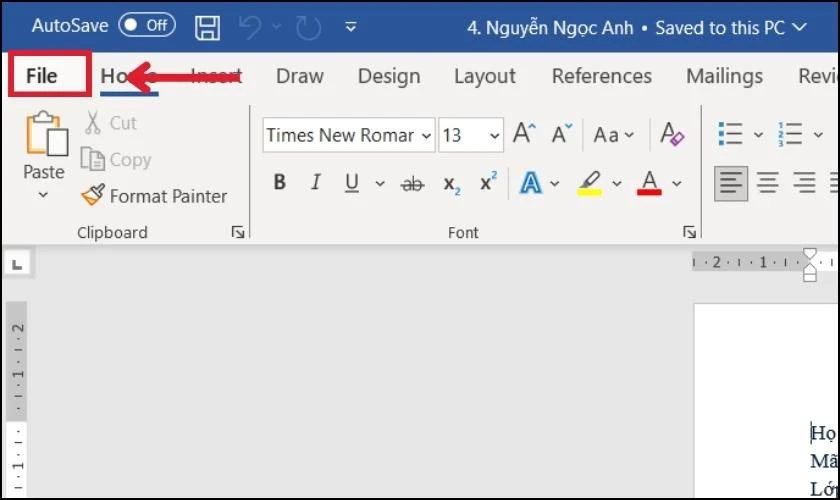Expand underline style dropdown arrow
The width and height of the screenshot is (840, 500).
(x=380, y=184)
